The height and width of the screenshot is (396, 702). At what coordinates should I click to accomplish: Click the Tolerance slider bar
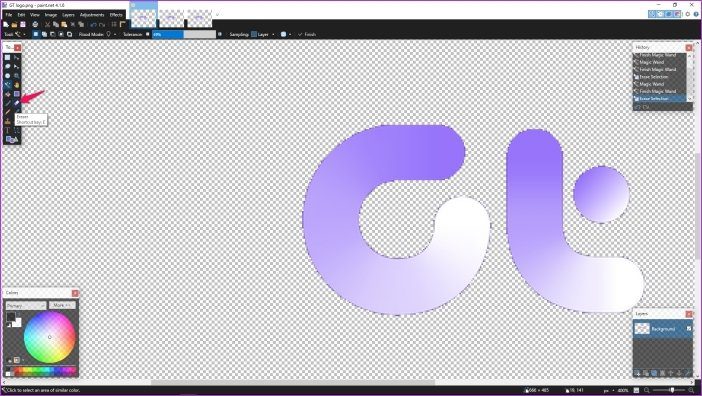pos(184,34)
